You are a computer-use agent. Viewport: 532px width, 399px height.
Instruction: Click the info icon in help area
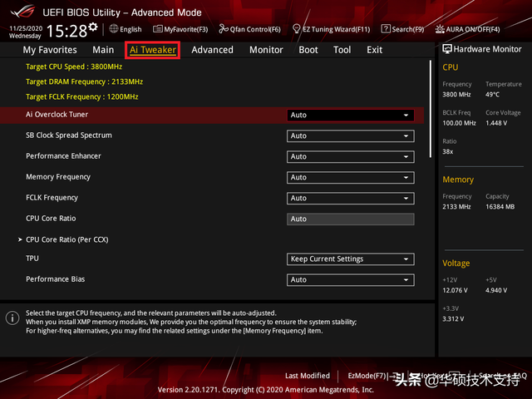point(12,318)
